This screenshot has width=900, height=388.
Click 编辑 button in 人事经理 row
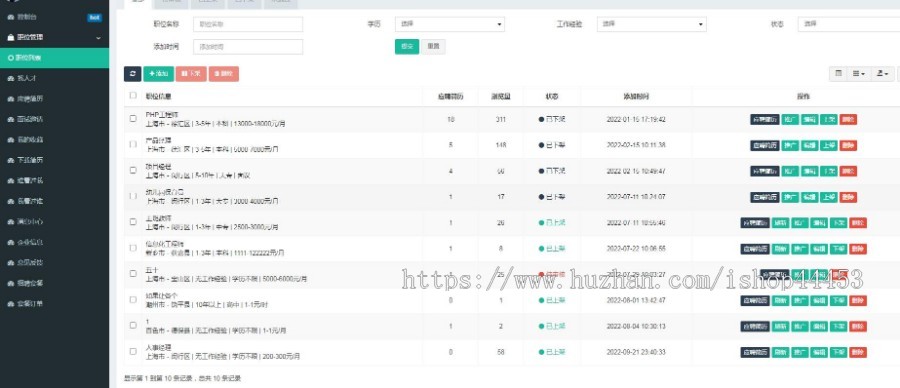(819, 352)
